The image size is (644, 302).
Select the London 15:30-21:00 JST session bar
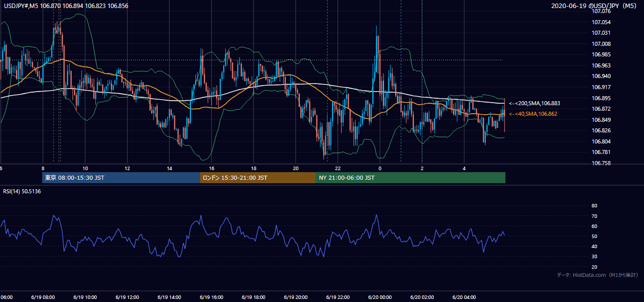(x=258, y=178)
